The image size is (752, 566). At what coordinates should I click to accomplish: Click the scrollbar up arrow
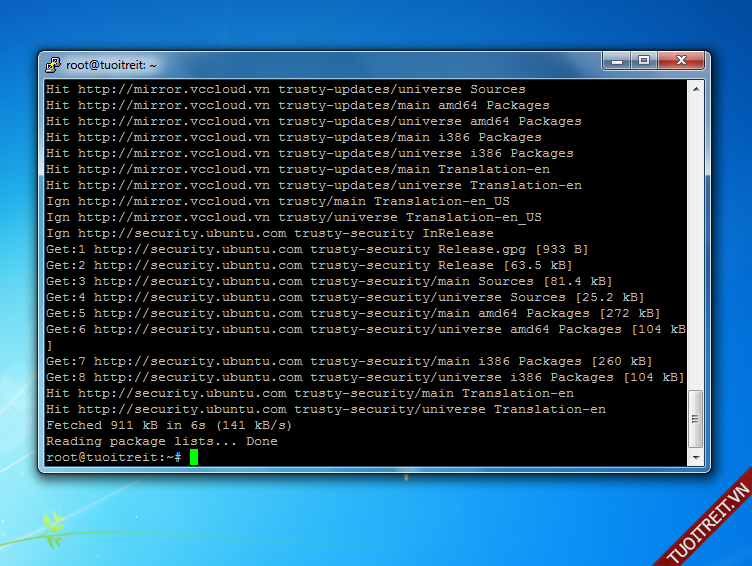coord(696,89)
